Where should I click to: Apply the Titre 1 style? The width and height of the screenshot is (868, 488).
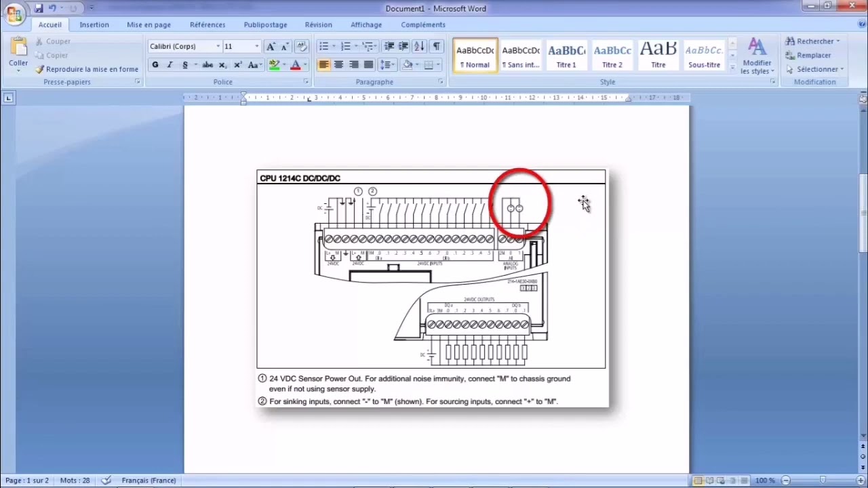coord(566,56)
